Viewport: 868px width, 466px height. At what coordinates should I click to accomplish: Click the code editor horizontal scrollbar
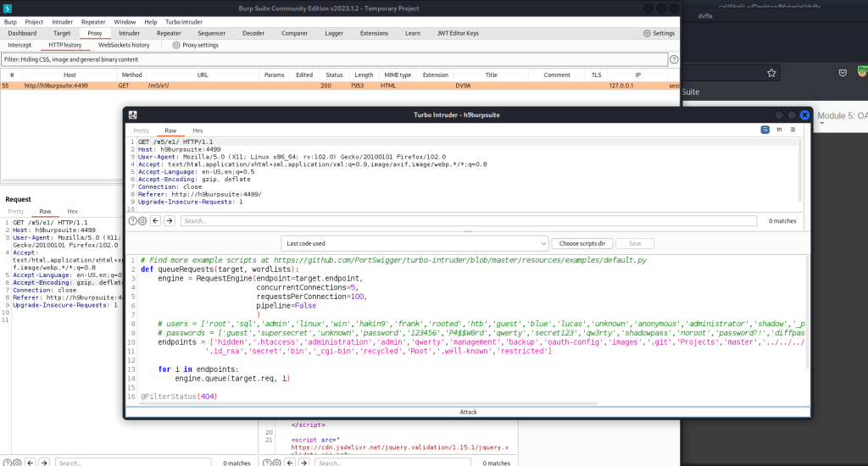click(370, 403)
